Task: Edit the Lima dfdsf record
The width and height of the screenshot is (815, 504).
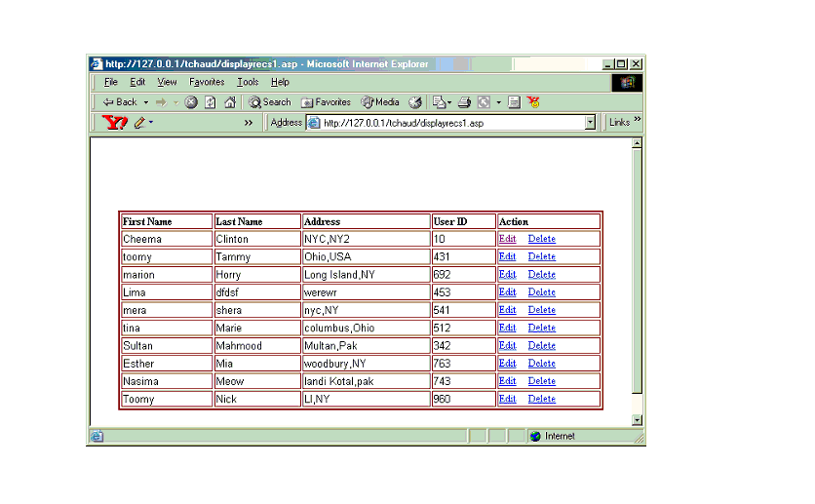Action: [x=507, y=292]
